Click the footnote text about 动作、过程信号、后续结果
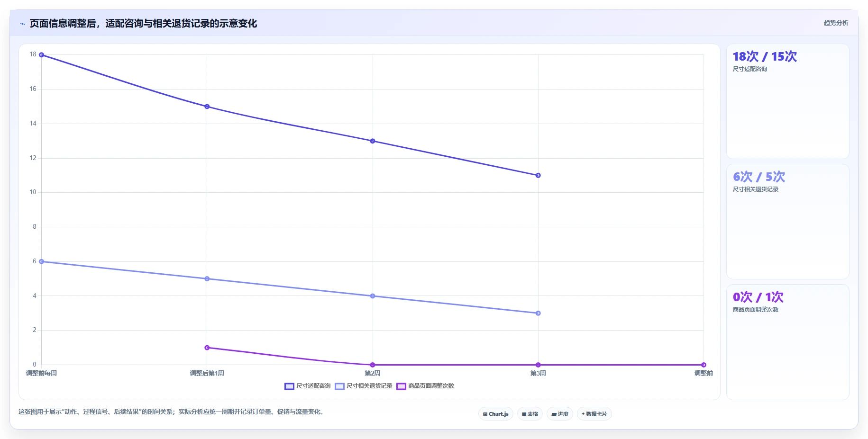Viewport: 868px width, 439px height. tap(172, 412)
